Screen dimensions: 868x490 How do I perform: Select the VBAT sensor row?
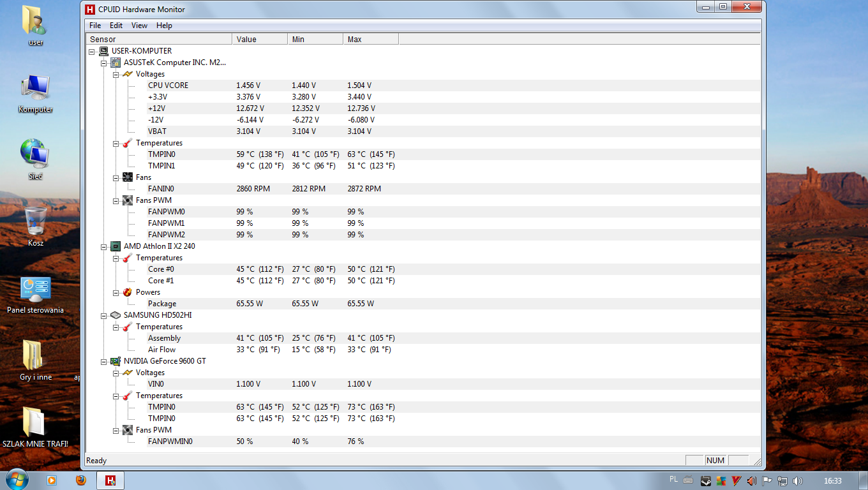click(x=453, y=131)
